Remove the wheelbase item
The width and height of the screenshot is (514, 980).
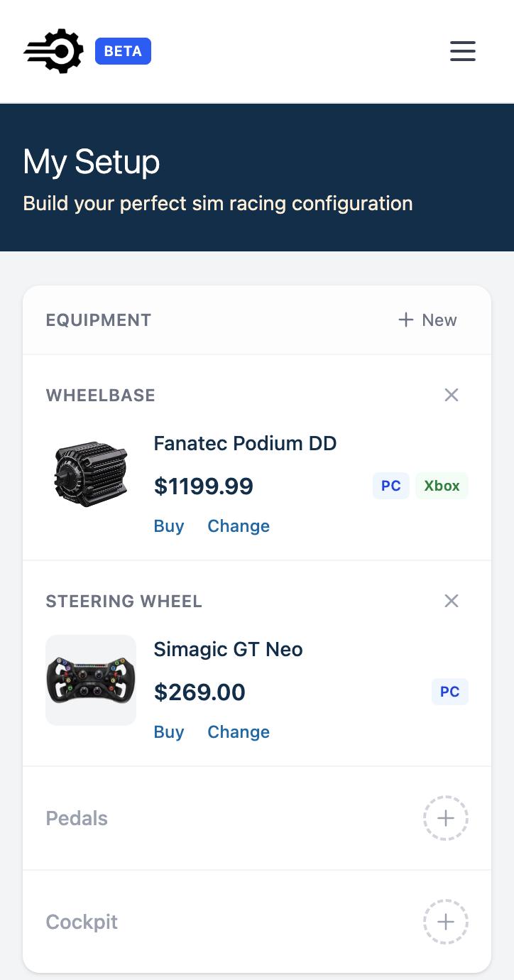[452, 395]
